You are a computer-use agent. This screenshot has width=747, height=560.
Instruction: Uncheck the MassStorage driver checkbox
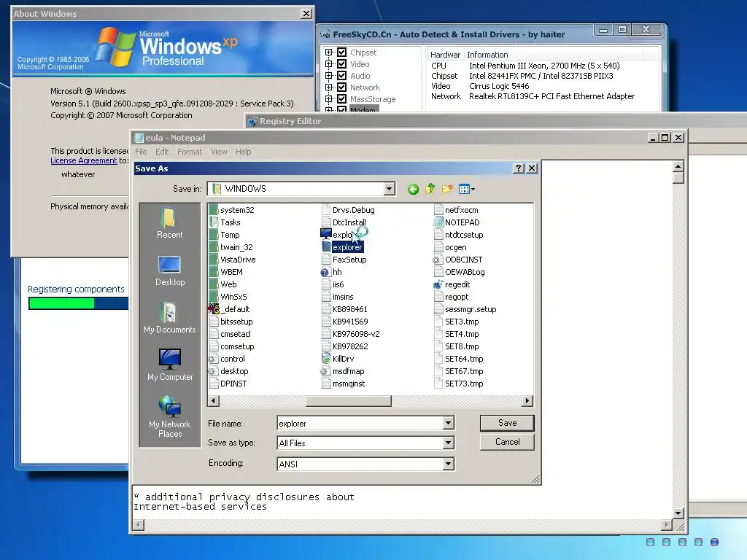click(x=341, y=98)
